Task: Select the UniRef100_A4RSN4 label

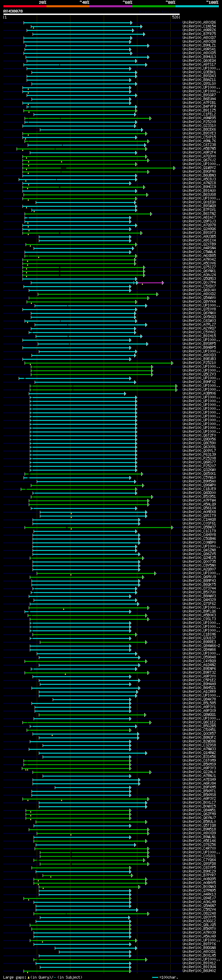Action: pyautogui.click(x=199, y=248)
